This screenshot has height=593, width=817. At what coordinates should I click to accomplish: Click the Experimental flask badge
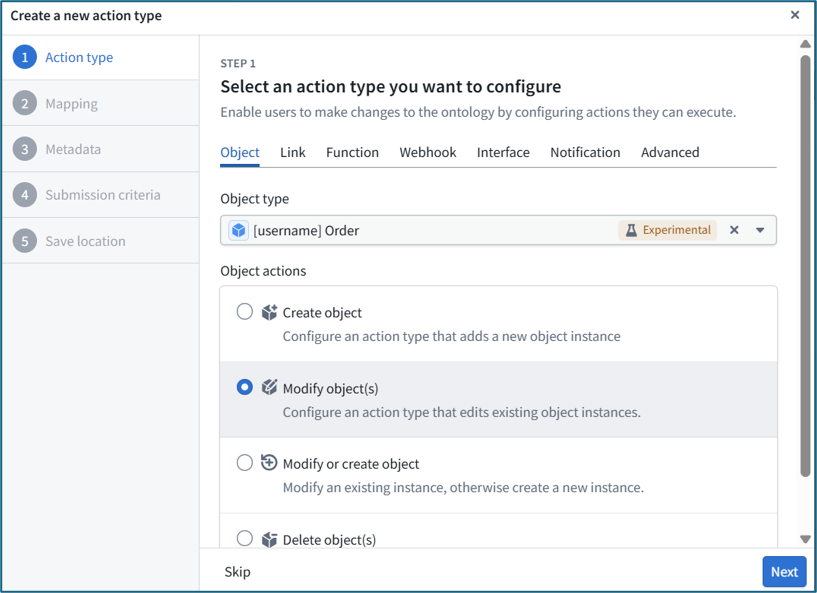click(667, 230)
